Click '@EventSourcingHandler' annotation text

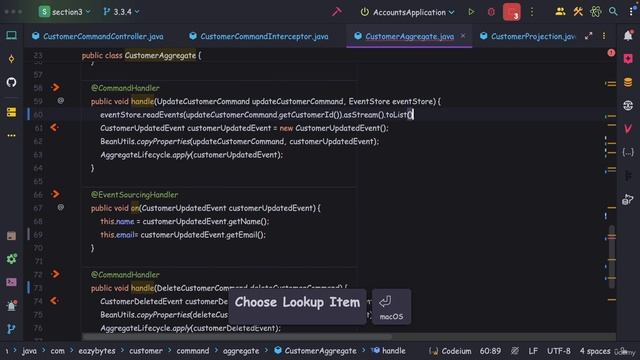(x=134, y=195)
